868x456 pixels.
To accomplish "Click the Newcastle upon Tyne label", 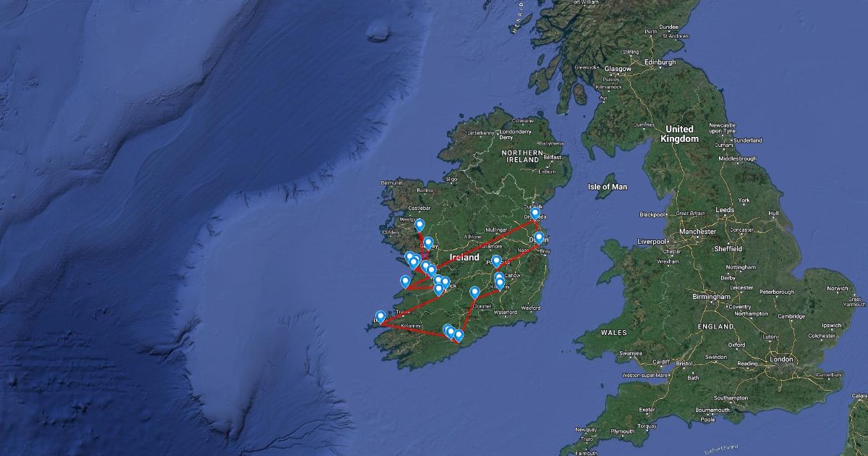I will (723, 128).
